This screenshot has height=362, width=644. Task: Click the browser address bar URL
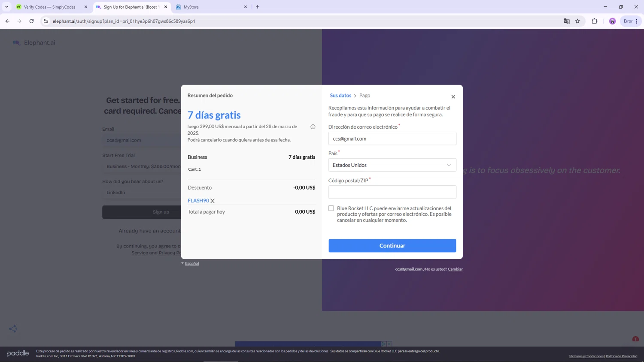click(124, 21)
